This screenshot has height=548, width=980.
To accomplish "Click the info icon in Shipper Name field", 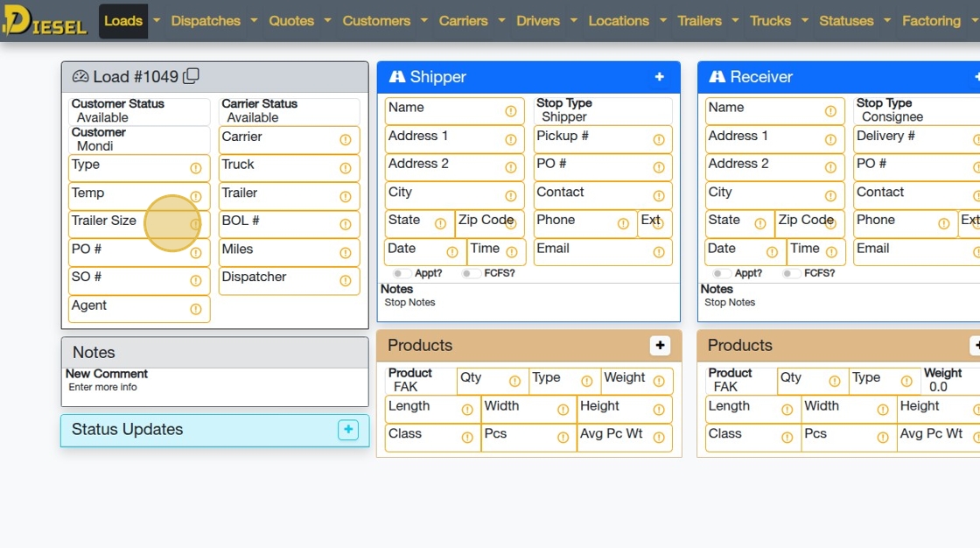I will click(511, 110).
